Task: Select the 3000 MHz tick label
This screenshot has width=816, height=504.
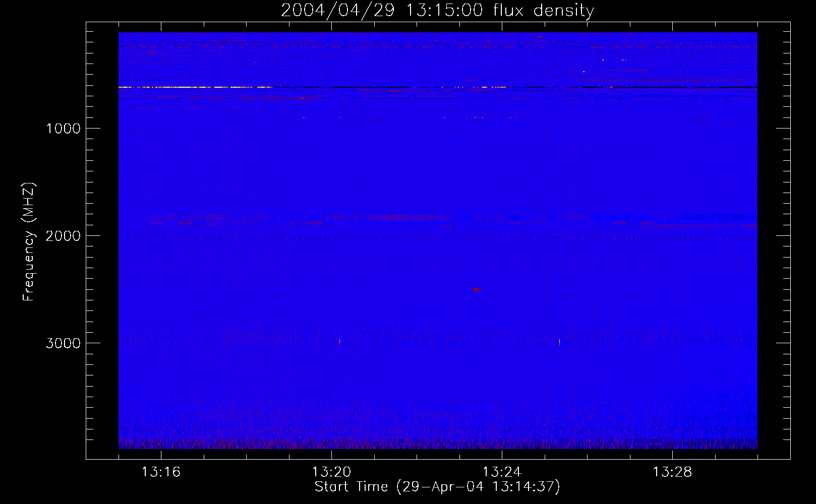Action: [x=63, y=343]
